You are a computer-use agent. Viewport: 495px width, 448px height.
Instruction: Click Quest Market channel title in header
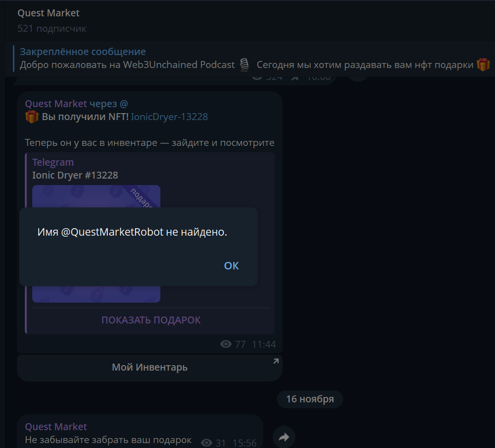(49, 13)
